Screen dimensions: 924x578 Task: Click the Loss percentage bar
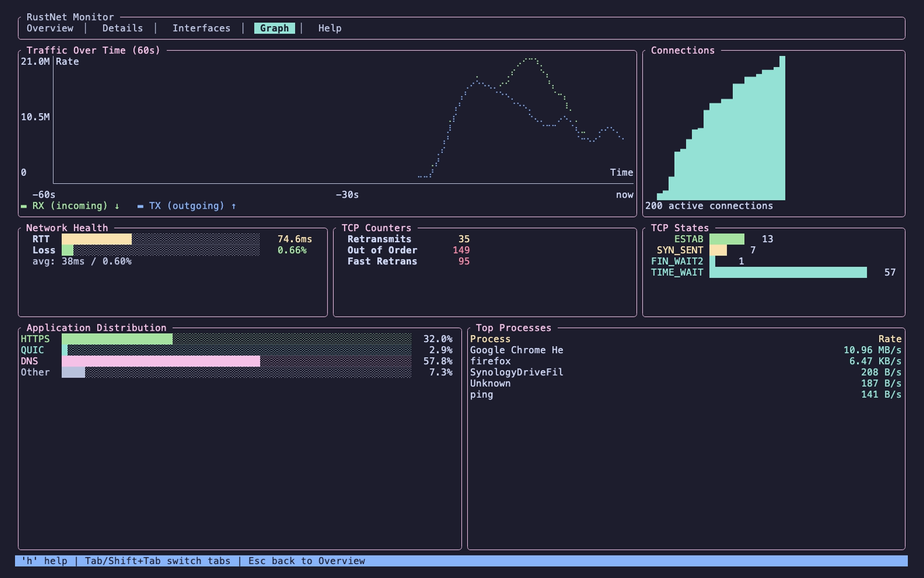pyautogui.click(x=161, y=250)
